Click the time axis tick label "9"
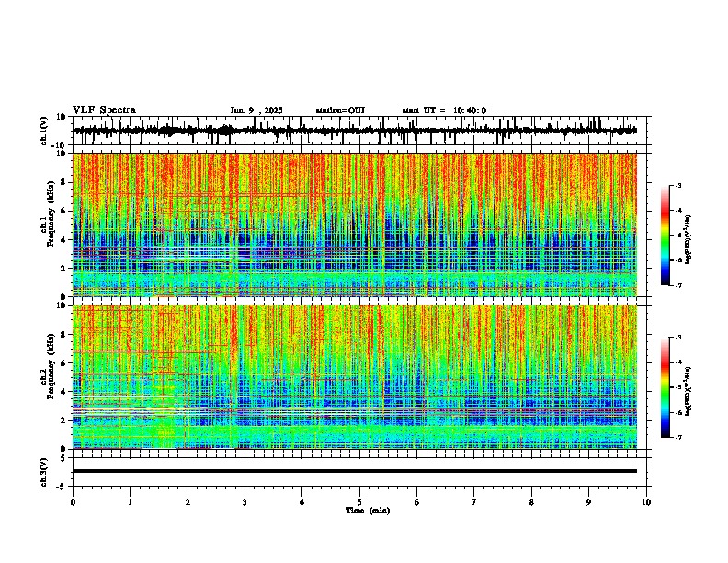The image size is (728, 563). point(588,502)
